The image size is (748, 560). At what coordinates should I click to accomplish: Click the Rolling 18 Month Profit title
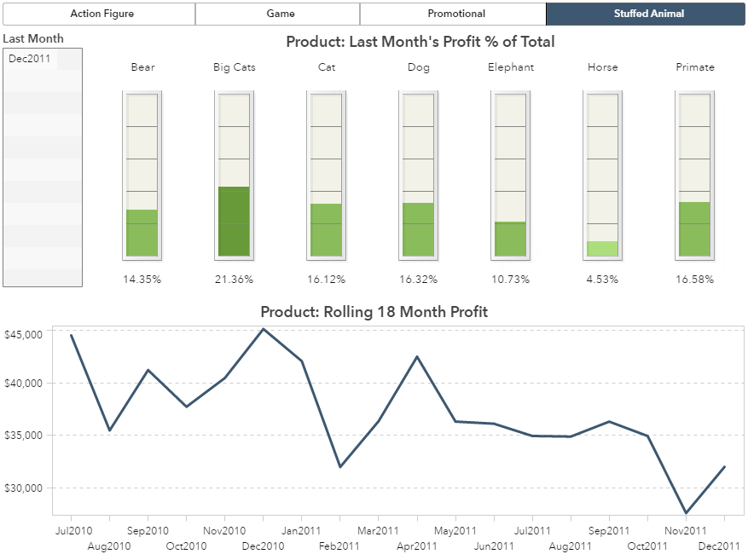tap(374, 312)
